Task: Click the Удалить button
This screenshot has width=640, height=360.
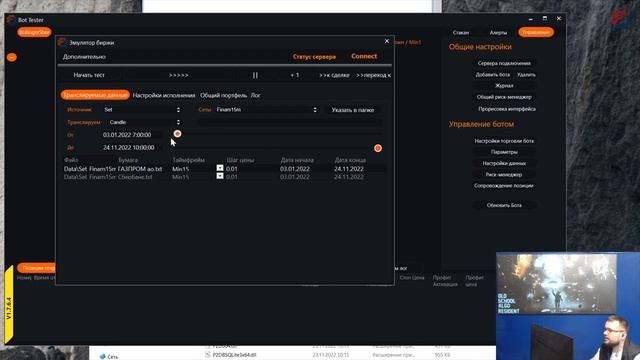Action: [x=526, y=75]
